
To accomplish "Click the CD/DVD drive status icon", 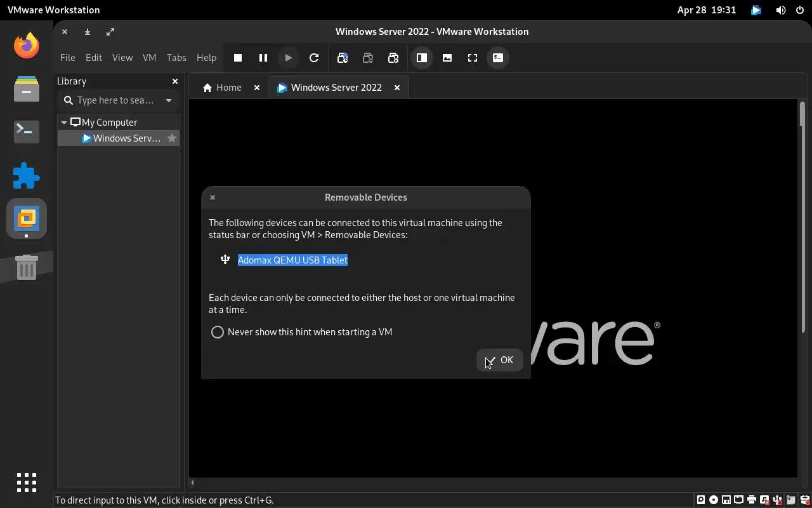I will 714,500.
